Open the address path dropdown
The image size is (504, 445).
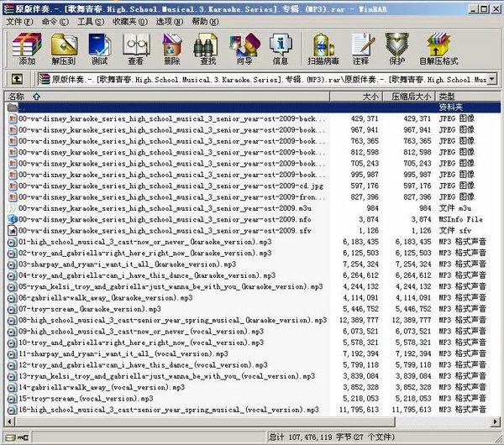click(491, 79)
